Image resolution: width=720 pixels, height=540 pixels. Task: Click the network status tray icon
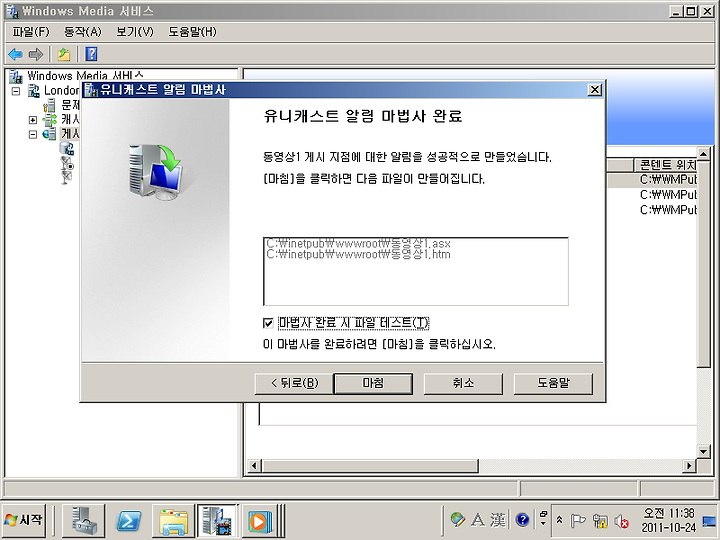pyautogui.click(x=600, y=521)
